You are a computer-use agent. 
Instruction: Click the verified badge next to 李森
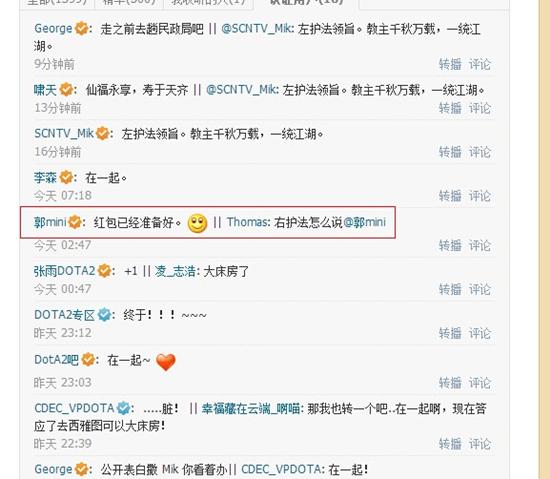pyautogui.click(x=66, y=177)
